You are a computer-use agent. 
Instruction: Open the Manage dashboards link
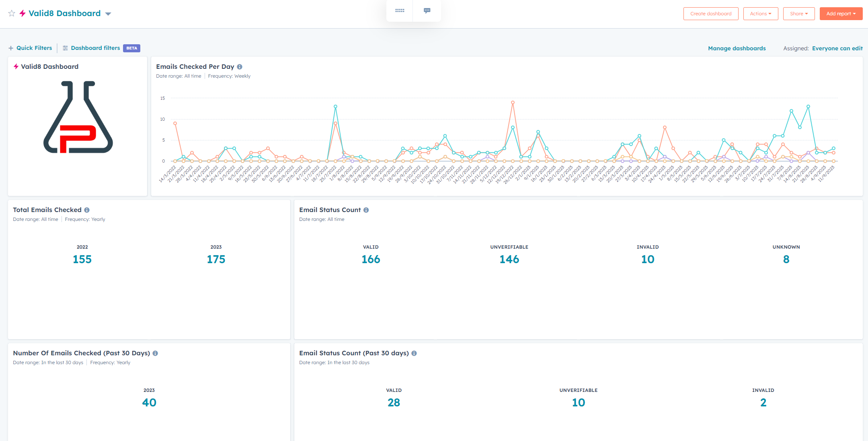pyautogui.click(x=737, y=48)
